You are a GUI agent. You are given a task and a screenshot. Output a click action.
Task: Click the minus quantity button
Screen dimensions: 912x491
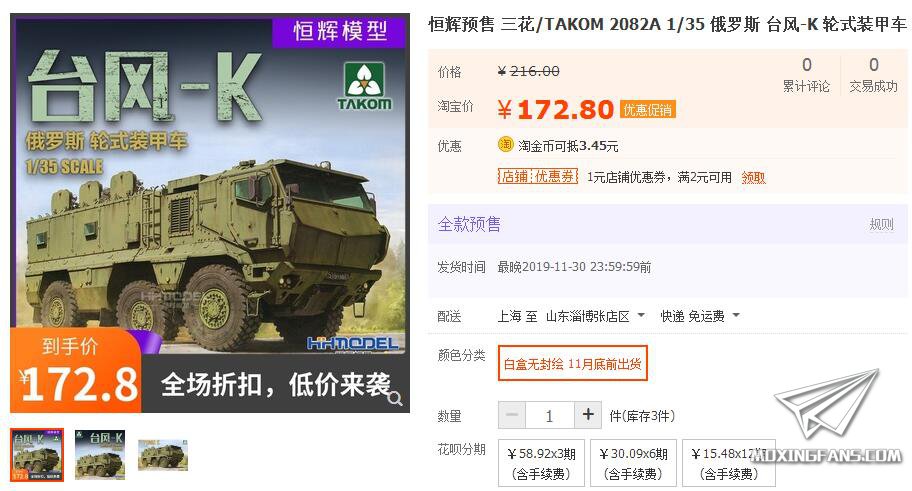click(512, 415)
